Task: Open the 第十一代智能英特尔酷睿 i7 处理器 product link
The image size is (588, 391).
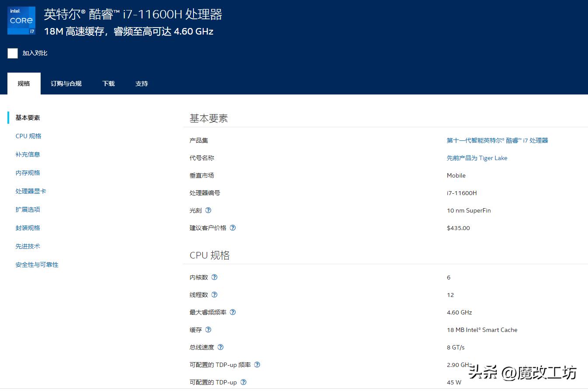Action: 498,140
